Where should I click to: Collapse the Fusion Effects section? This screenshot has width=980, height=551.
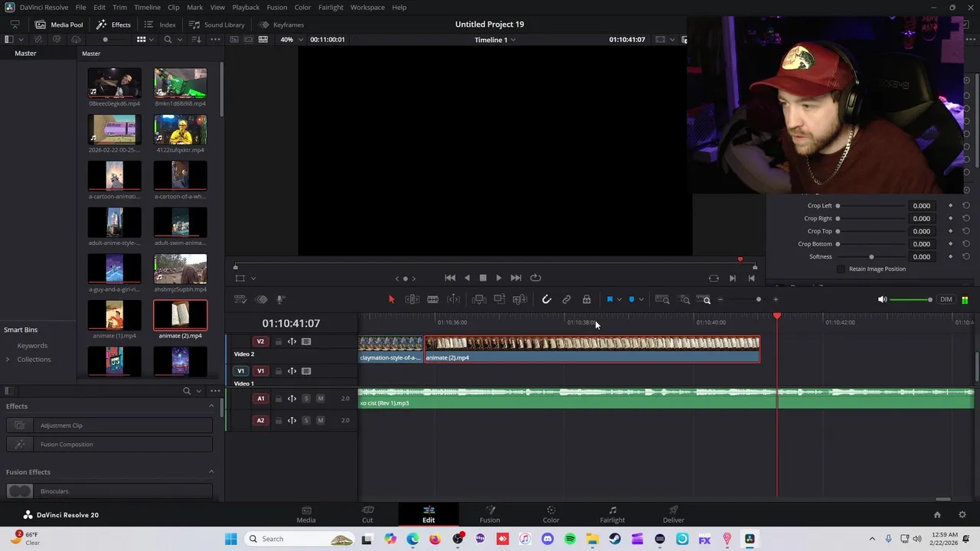tap(211, 472)
